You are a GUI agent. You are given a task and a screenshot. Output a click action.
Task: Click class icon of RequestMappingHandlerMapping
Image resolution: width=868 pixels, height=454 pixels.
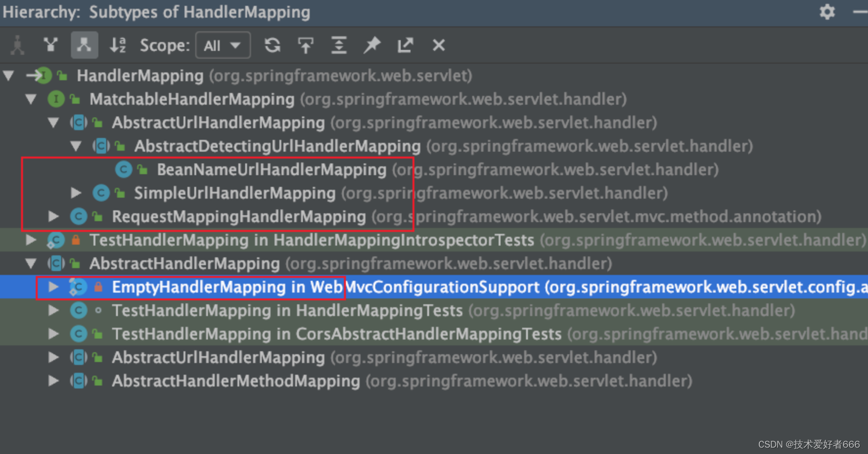(78, 217)
